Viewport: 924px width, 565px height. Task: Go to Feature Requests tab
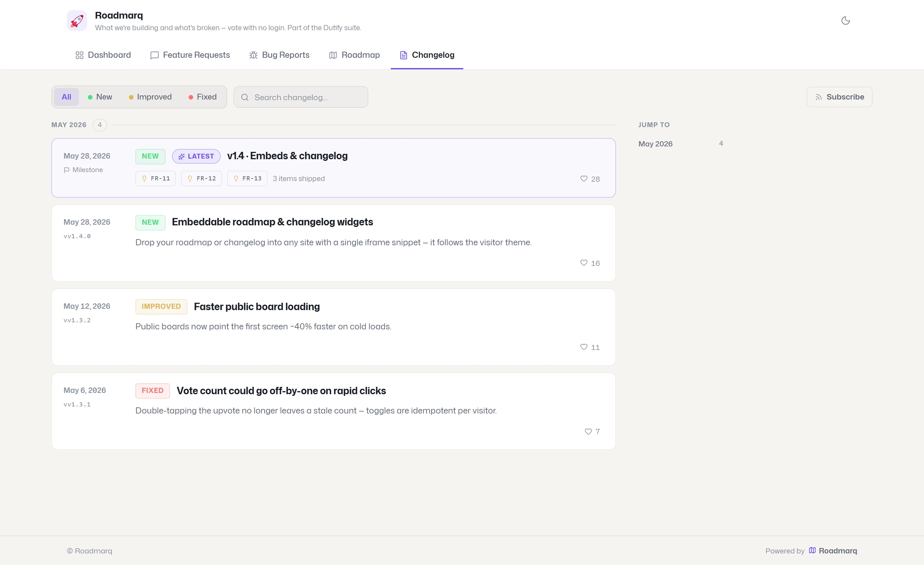click(x=190, y=55)
